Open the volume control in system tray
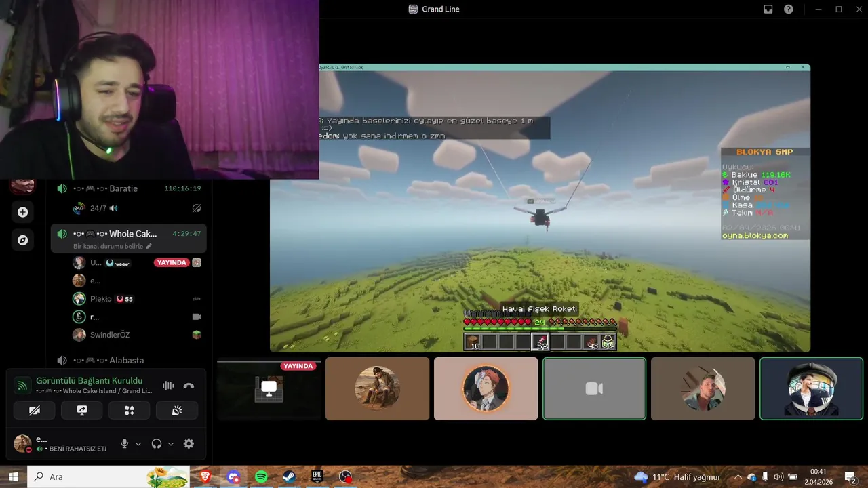This screenshot has height=488, width=868. 778,477
